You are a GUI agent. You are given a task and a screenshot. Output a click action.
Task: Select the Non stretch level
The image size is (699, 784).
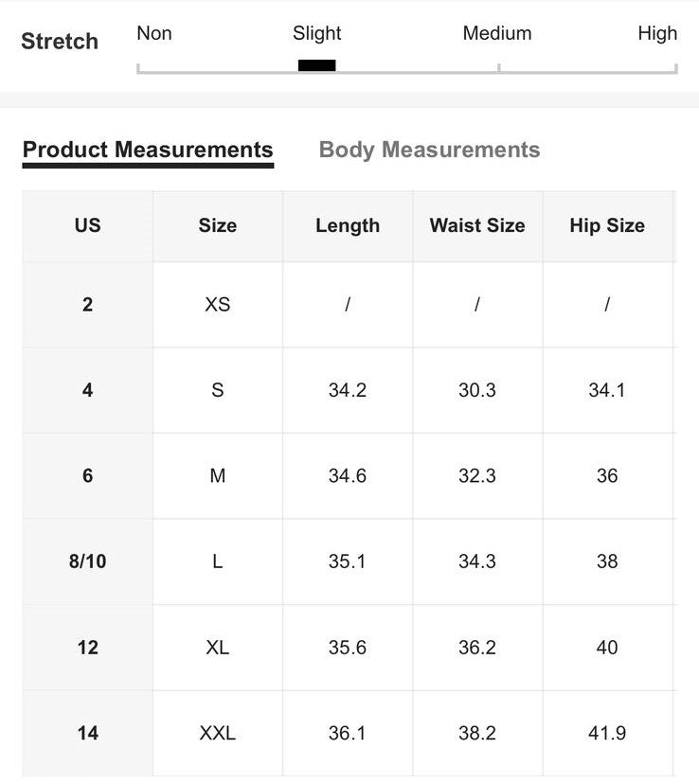click(153, 34)
